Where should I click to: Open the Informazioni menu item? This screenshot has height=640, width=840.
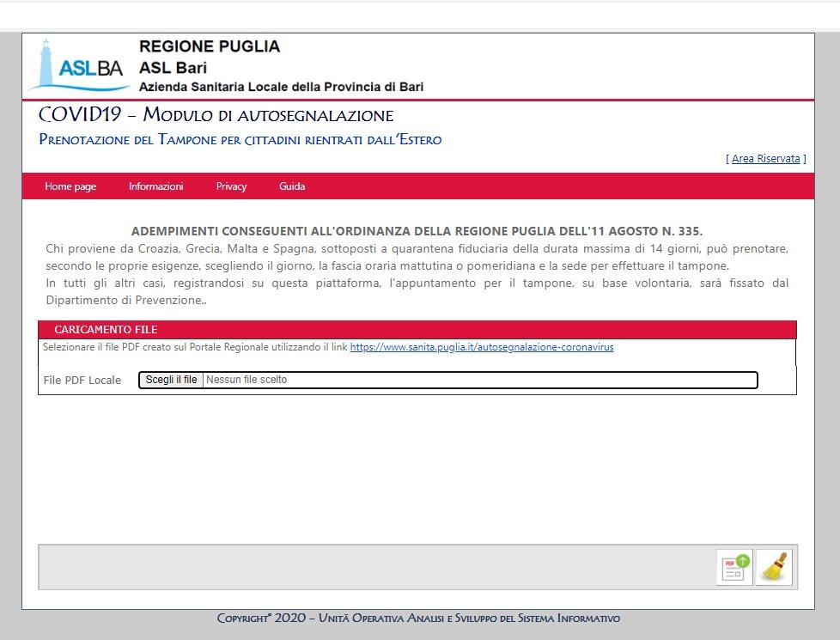point(155,186)
